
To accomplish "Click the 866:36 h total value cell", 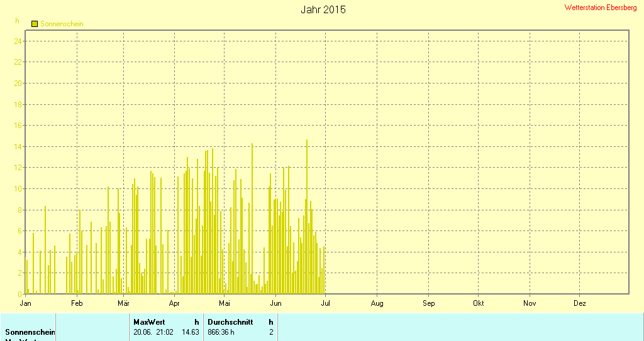I will tap(221, 332).
